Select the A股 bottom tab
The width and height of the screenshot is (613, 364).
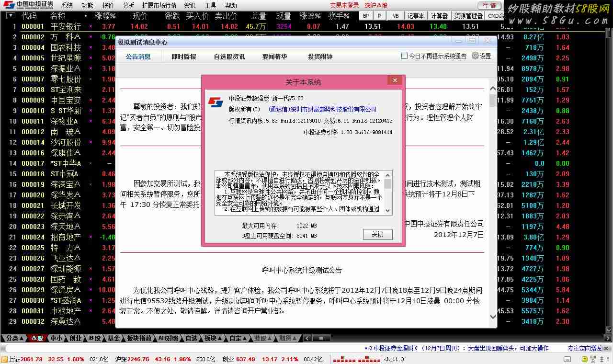click(x=38, y=338)
